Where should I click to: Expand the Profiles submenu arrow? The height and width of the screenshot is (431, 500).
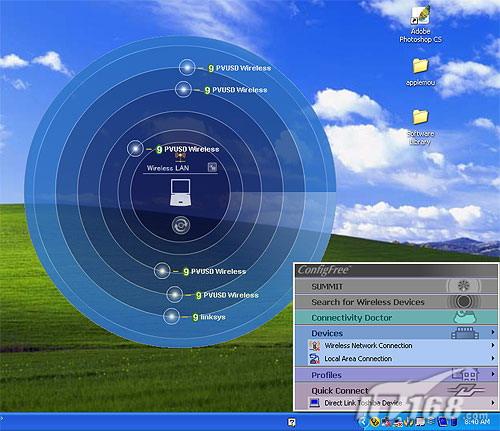coord(492,374)
